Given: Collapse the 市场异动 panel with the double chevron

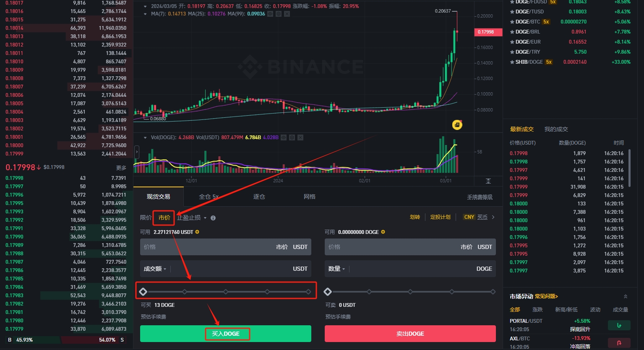Looking at the screenshot, I should click(x=626, y=296).
